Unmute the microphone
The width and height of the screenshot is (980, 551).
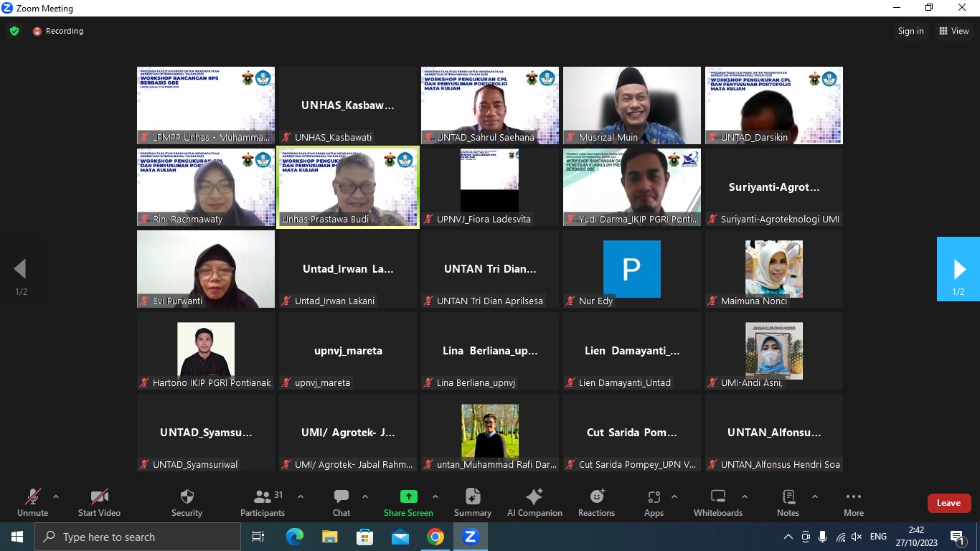(32, 502)
